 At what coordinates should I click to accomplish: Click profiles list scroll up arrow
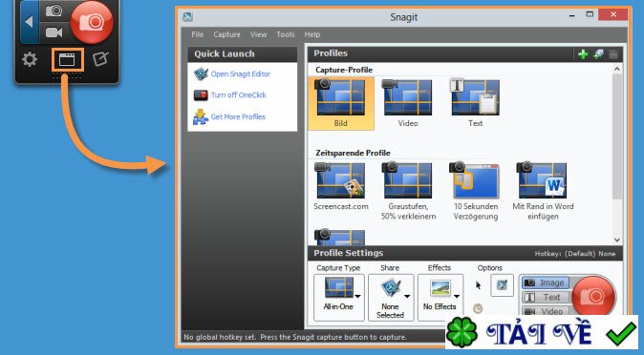point(617,70)
